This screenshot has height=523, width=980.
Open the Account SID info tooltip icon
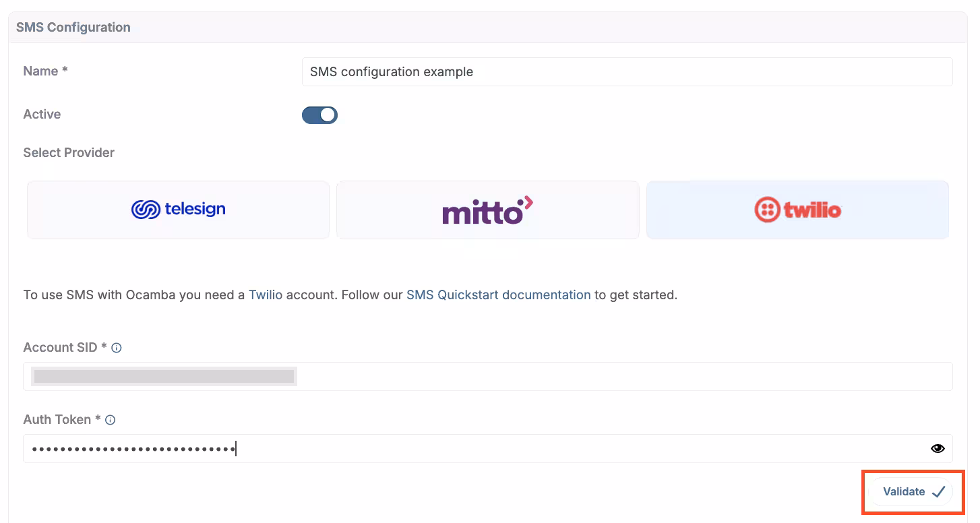point(116,348)
